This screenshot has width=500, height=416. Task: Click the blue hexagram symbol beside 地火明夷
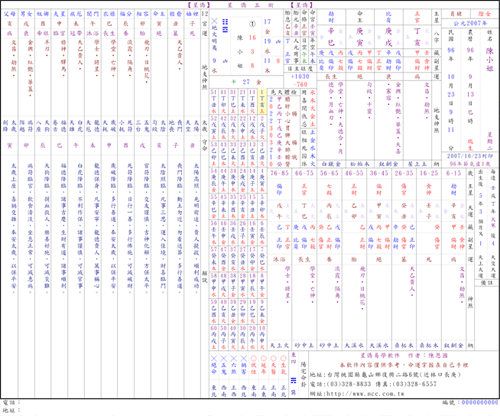pos(225,26)
